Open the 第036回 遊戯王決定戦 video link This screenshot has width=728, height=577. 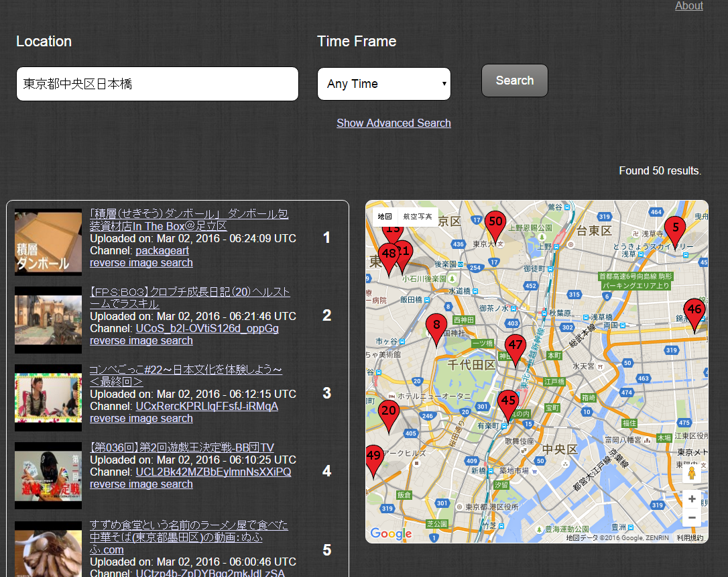182,448
